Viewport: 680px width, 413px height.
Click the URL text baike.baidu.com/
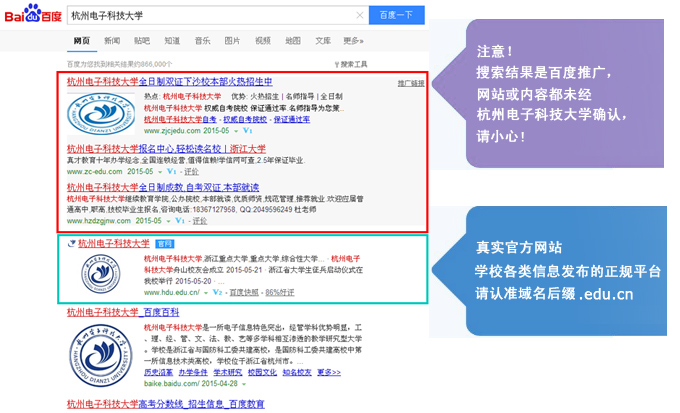(x=172, y=384)
